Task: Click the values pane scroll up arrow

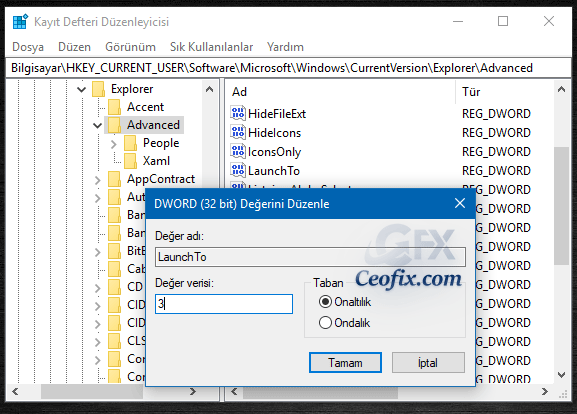Action: coord(561,89)
